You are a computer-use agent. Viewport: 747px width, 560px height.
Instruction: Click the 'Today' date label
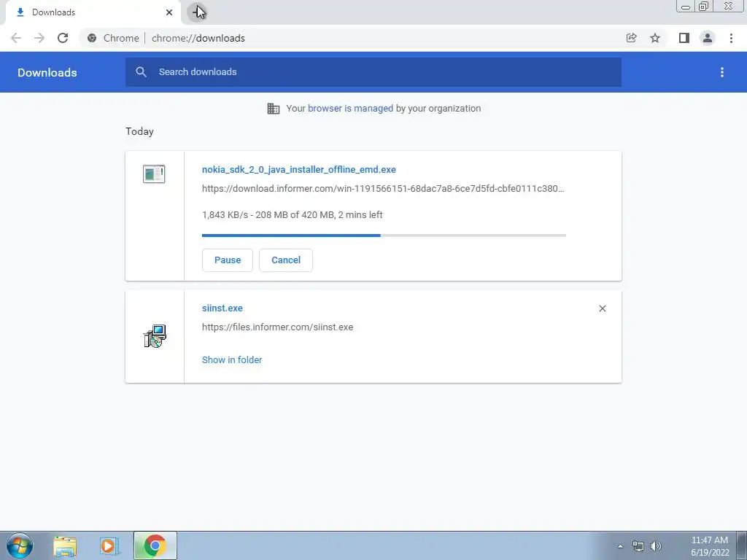pyautogui.click(x=139, y=131)
